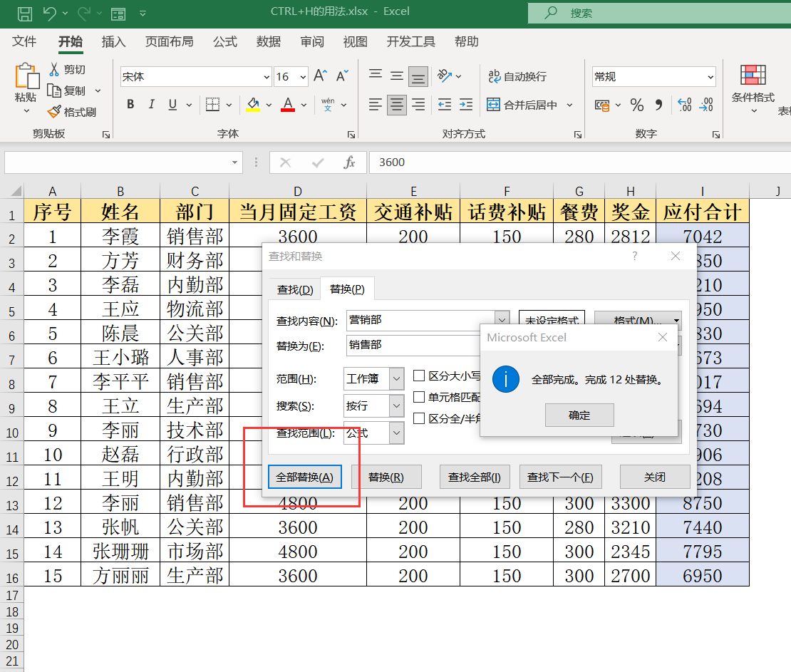
Task: Undo the last action
Action: (49, 14)
